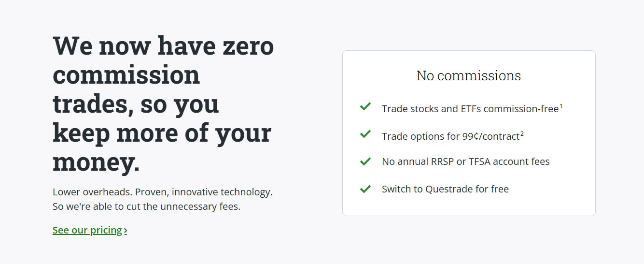
Task: Click the word money. in the headline
Action: pos(96,162)
